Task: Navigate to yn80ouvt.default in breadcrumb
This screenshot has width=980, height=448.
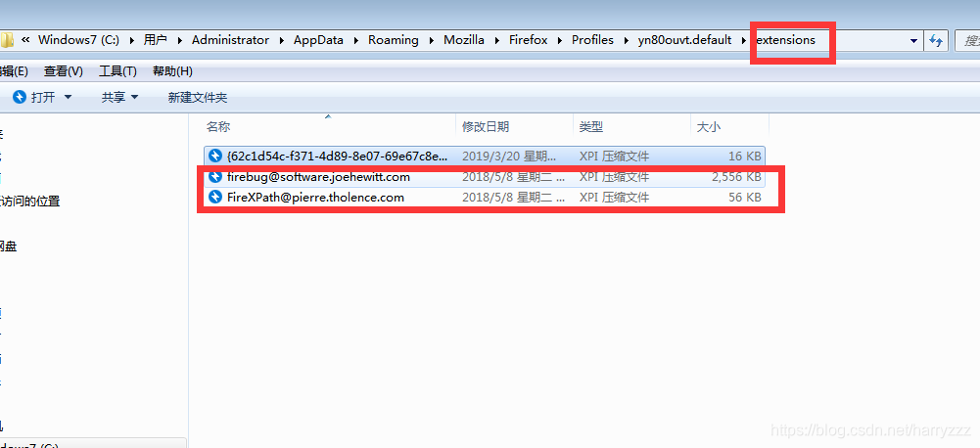Action: coord(684,40)
